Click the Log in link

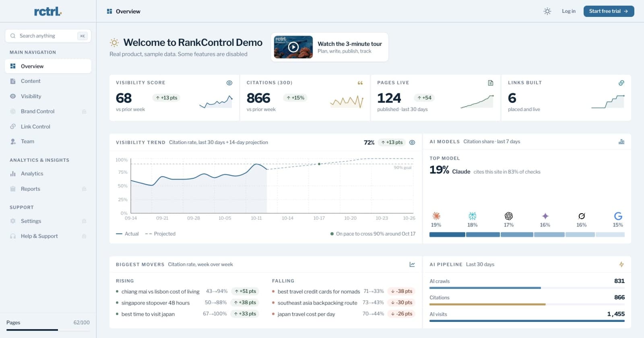point(569,11)
